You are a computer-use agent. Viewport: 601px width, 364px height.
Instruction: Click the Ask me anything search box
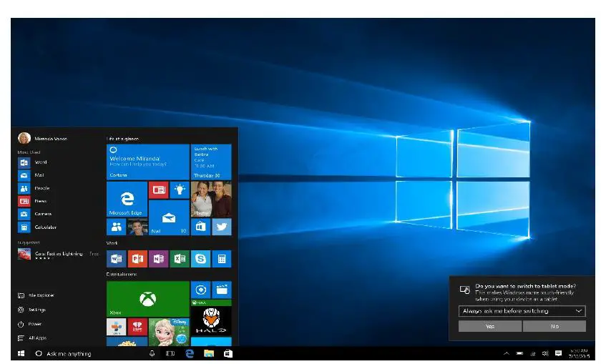pos(88,354)
